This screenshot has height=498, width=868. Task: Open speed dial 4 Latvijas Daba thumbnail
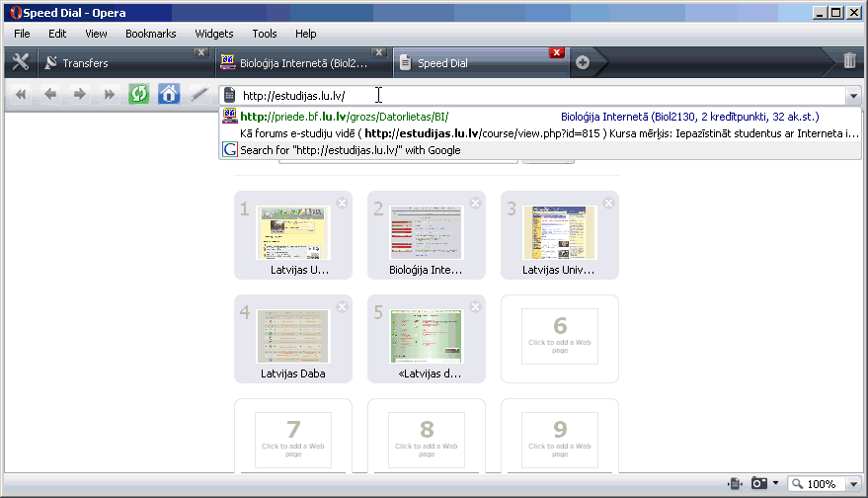pos(293,336)
